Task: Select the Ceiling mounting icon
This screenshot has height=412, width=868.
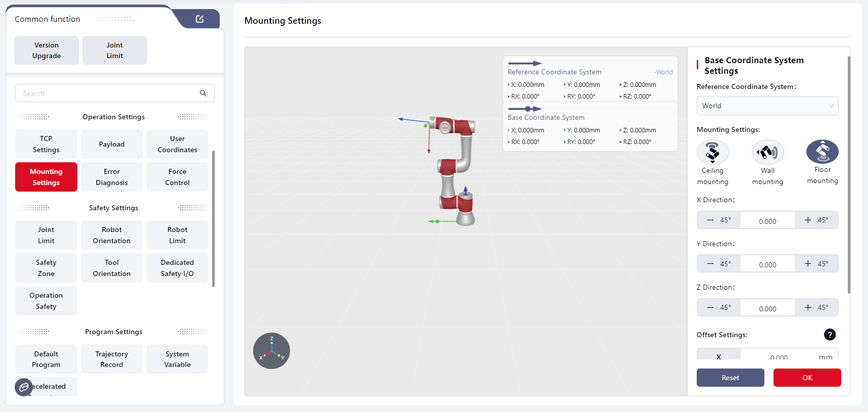Action: point(712,152)
